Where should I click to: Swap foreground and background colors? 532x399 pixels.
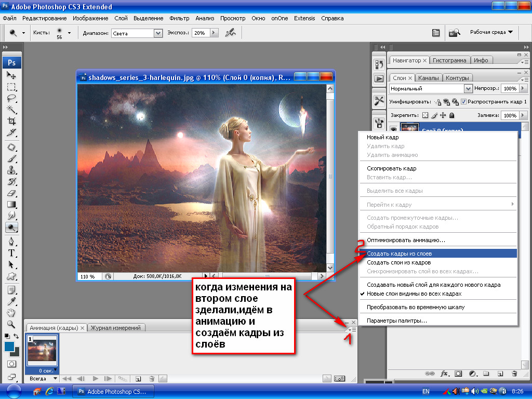coord(16,336)
